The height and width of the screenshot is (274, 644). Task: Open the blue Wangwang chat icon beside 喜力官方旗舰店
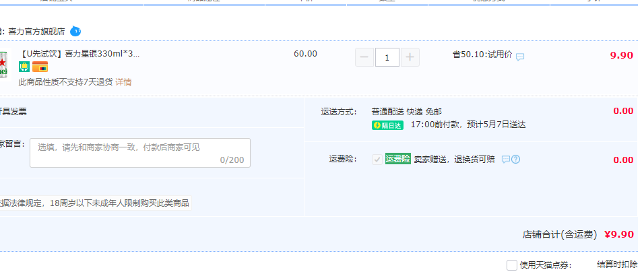pos(75,31)
